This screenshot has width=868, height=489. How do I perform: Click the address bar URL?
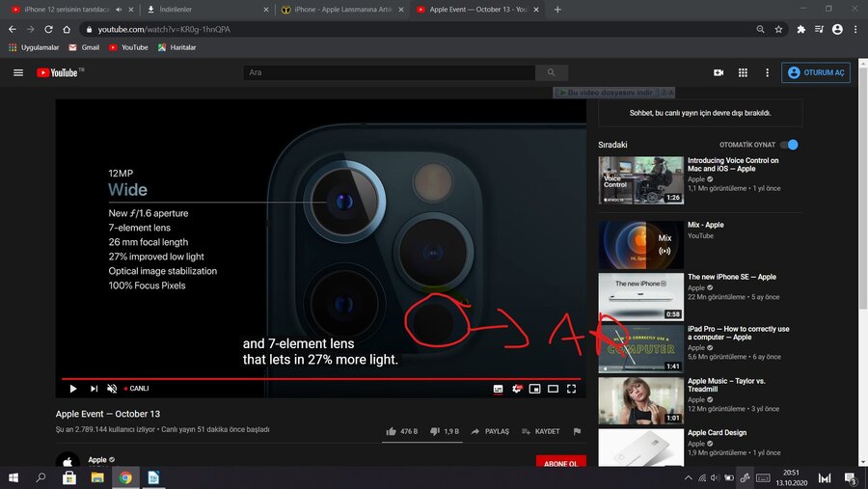click(x=164, y=29)
